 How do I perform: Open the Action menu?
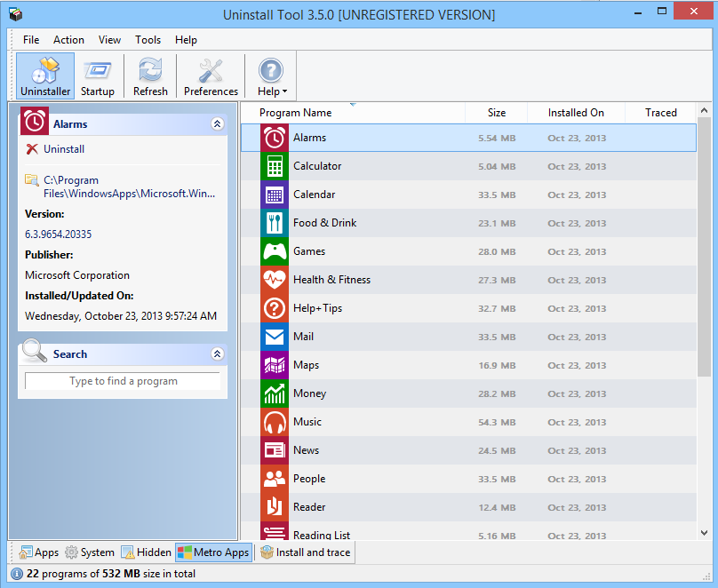tap(68, 40)
